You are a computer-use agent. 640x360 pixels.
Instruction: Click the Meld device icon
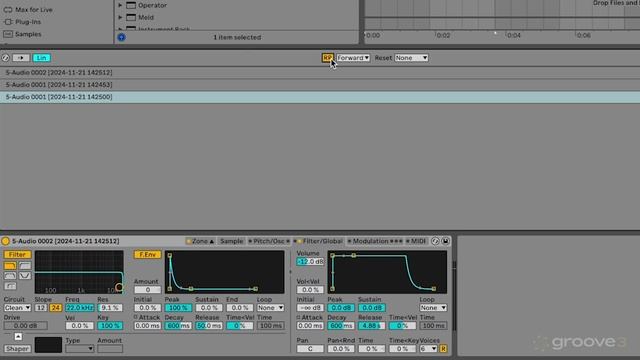131,17
